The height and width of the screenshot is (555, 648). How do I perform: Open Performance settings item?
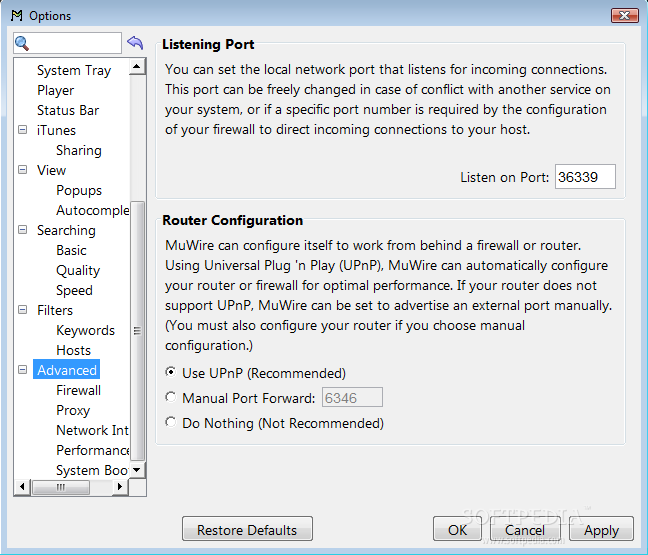[93, 450]
